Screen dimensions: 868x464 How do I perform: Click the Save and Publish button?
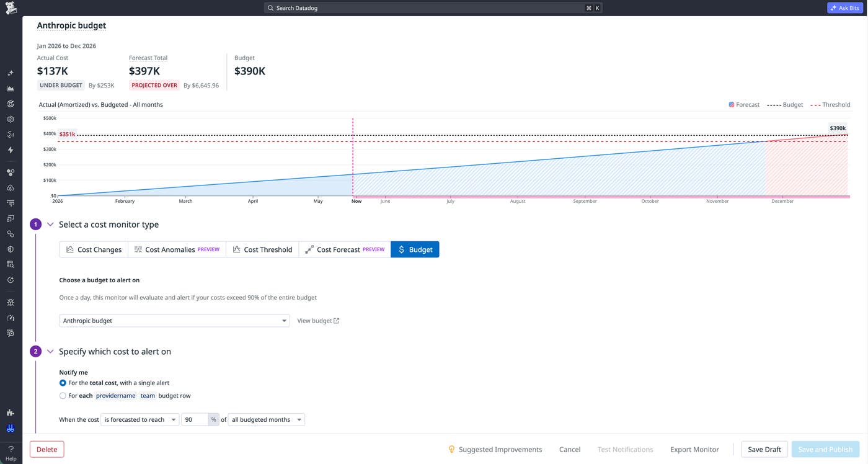click(825, 449)
